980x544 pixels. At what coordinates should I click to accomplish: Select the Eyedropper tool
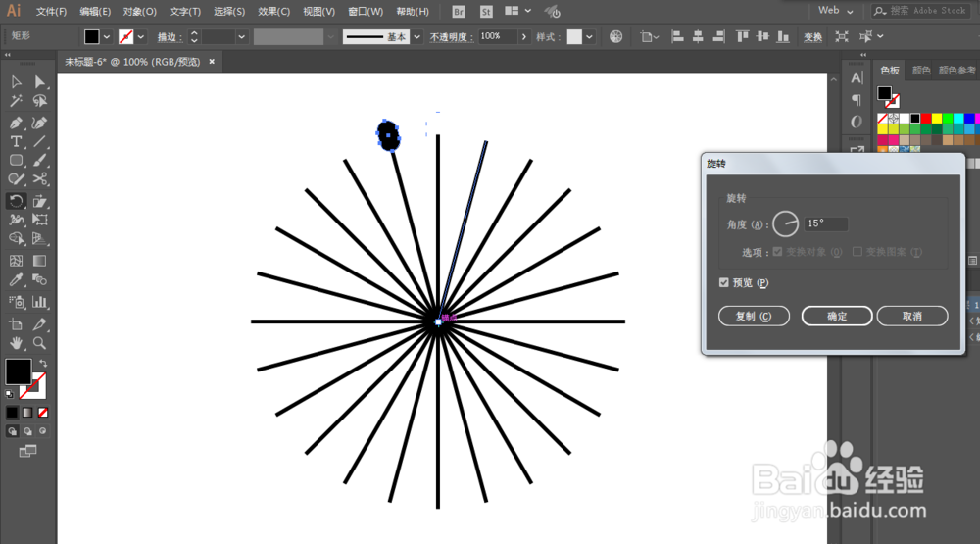click(x=17, y=279)
